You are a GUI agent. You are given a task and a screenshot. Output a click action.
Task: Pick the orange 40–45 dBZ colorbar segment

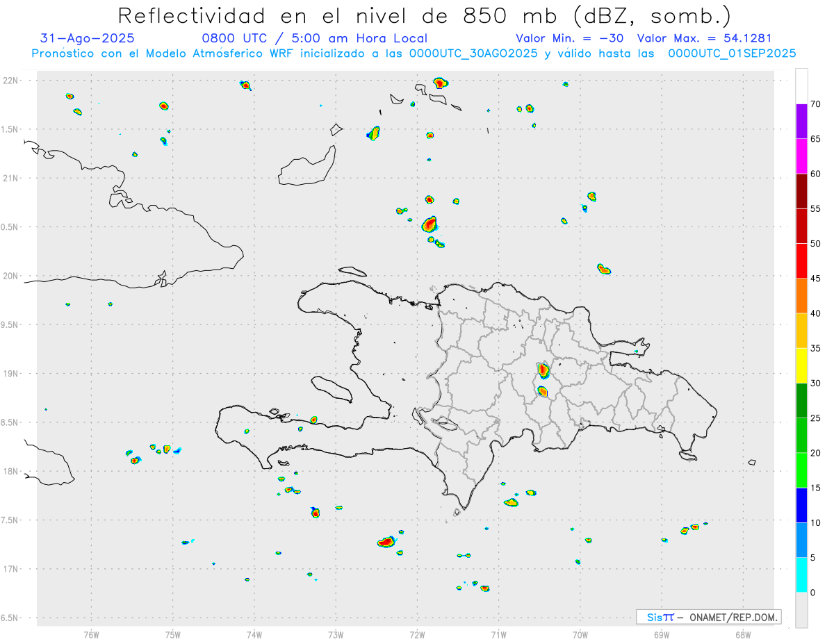801,296
